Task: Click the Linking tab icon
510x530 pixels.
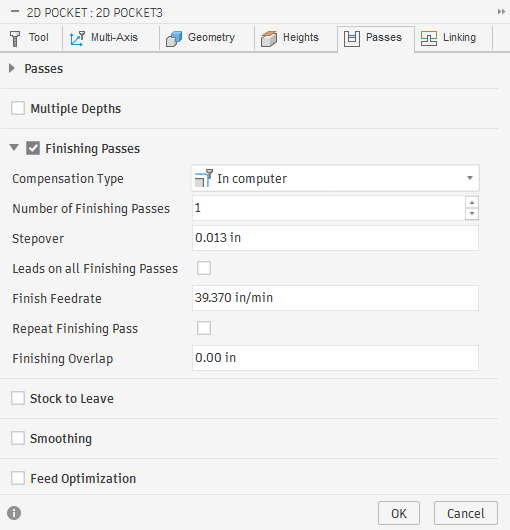Action: [429, 38]
